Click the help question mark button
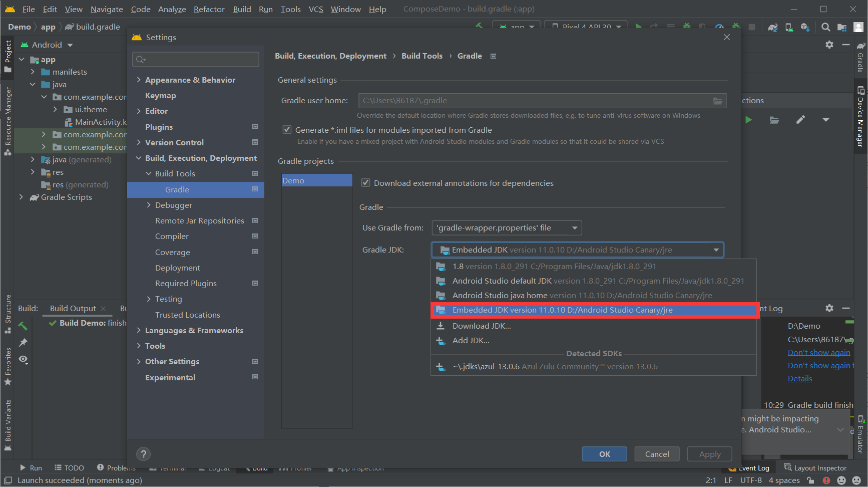 143,454
